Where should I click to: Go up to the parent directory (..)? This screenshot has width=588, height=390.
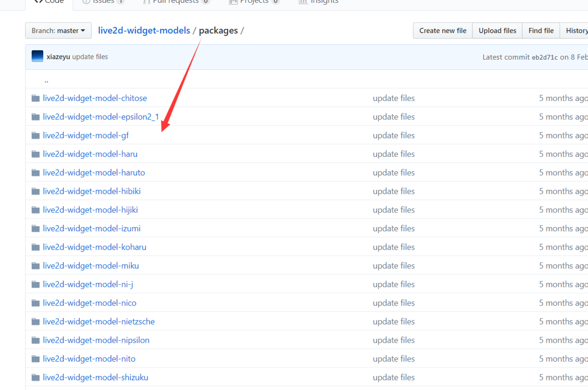point(46,80)
